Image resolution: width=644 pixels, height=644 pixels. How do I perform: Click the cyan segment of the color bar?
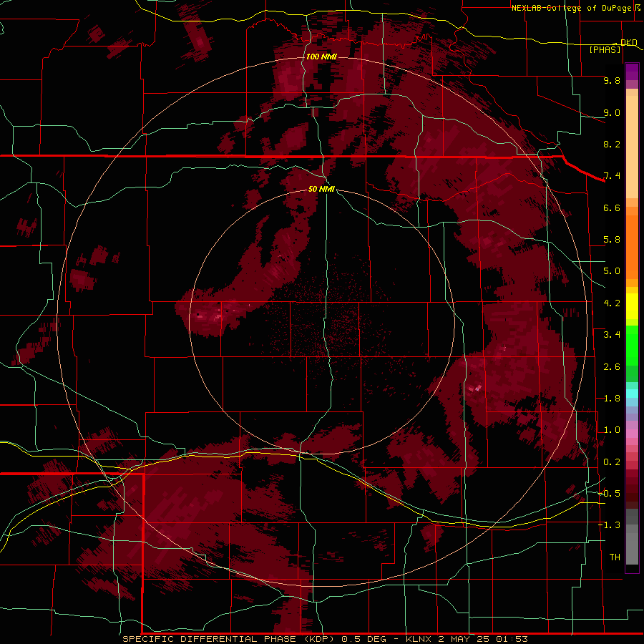coord(632,394)
